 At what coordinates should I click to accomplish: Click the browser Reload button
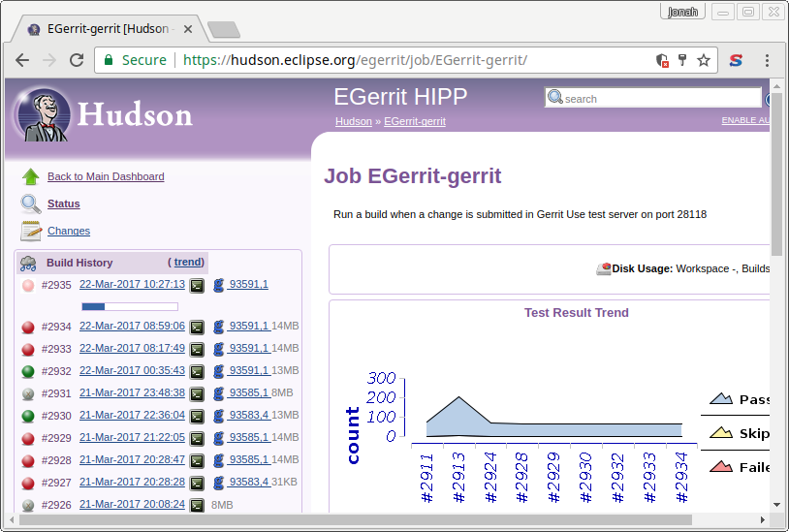click(x=77, y=60)
